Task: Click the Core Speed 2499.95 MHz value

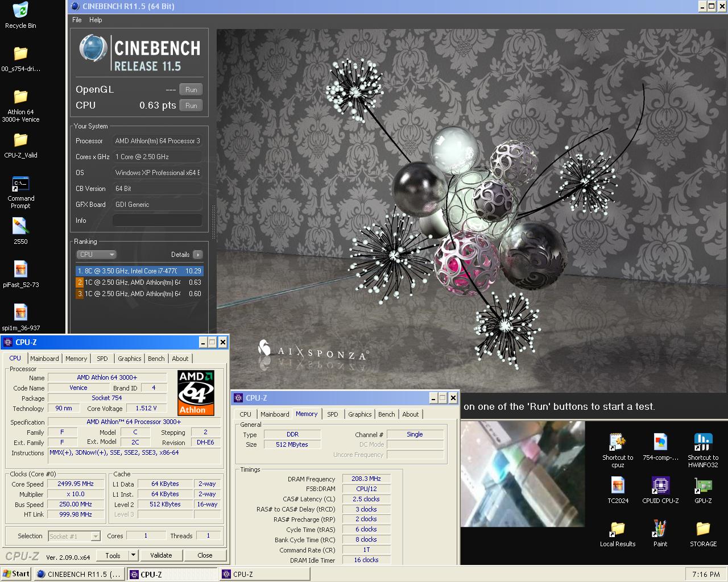Action: point(76,484)
